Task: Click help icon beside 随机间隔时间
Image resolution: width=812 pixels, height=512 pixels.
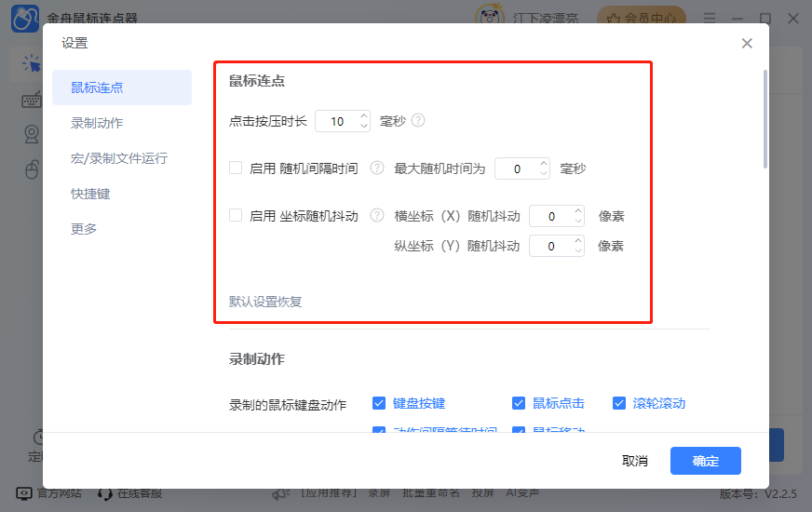Action: pos(377,168)
